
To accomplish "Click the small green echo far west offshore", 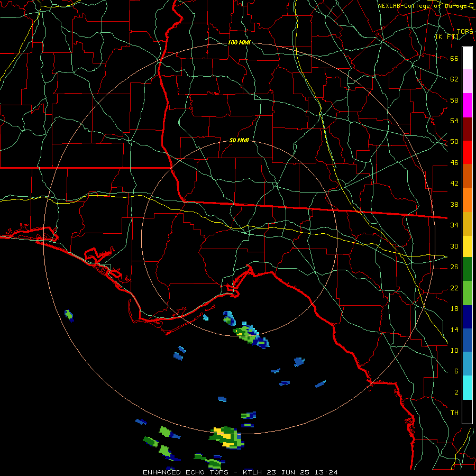I will coord(69,315).
